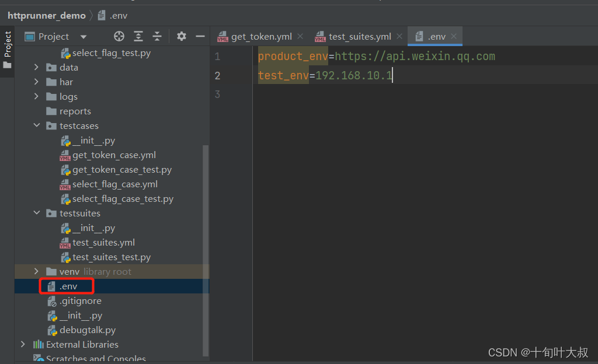
Task: Collapse the testcases folder
Action: [37, 125]
